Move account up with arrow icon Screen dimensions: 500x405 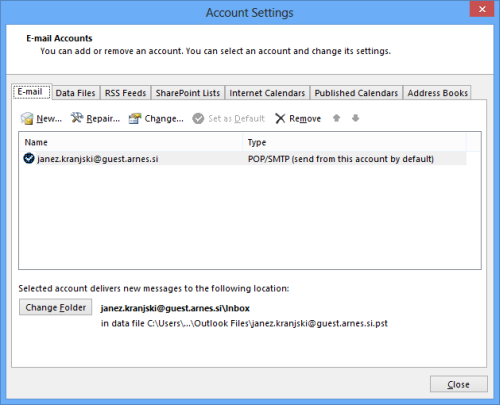[x=337, y=118]
